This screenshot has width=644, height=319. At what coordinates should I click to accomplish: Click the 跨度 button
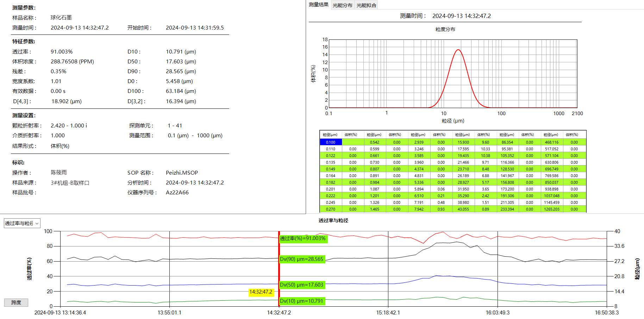[16, 302]
